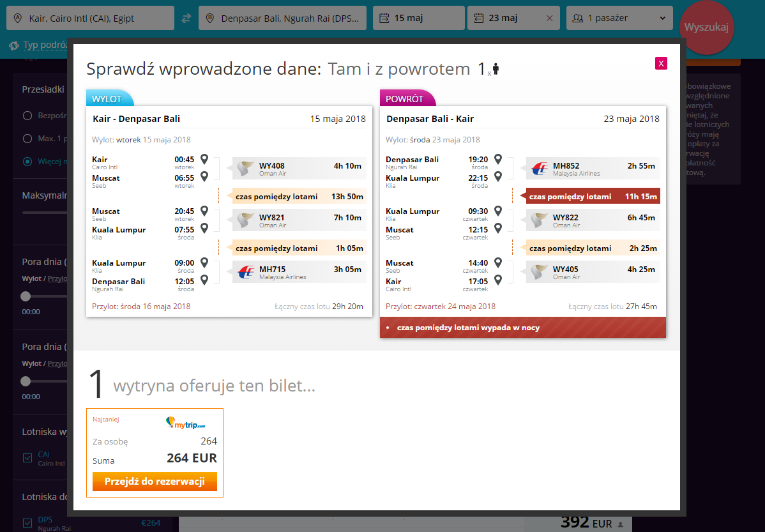765x532 pixels.
Task: Click Malaysia Airlines logo for flight MH715
Action: click(x=246, y=272)
